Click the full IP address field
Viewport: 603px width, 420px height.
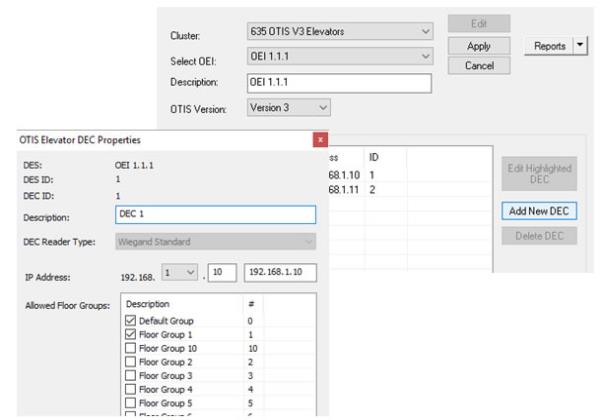click(280, 272)
